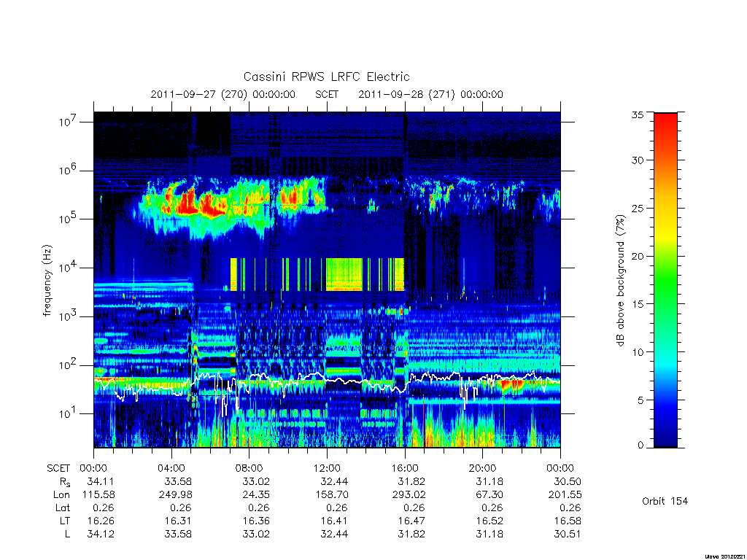The height and width of the screenshot is (560, 747).
Task: Click the Lon value '293.02'
Action: click(x=409, y=495)
